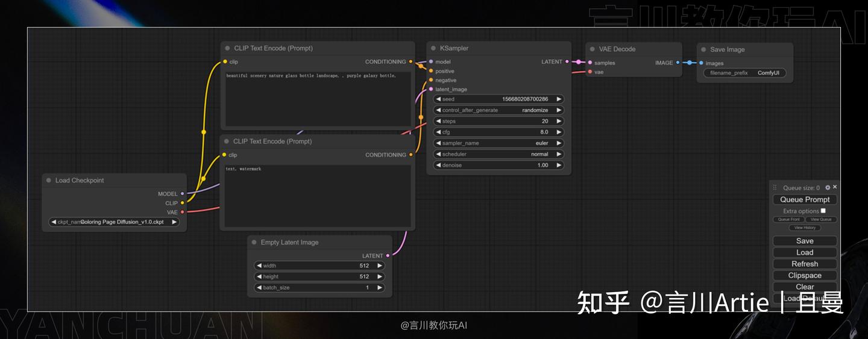Select next sampler with sampler_name right arrow
This screenshot has height=339, width=868.
click(559, 143)
